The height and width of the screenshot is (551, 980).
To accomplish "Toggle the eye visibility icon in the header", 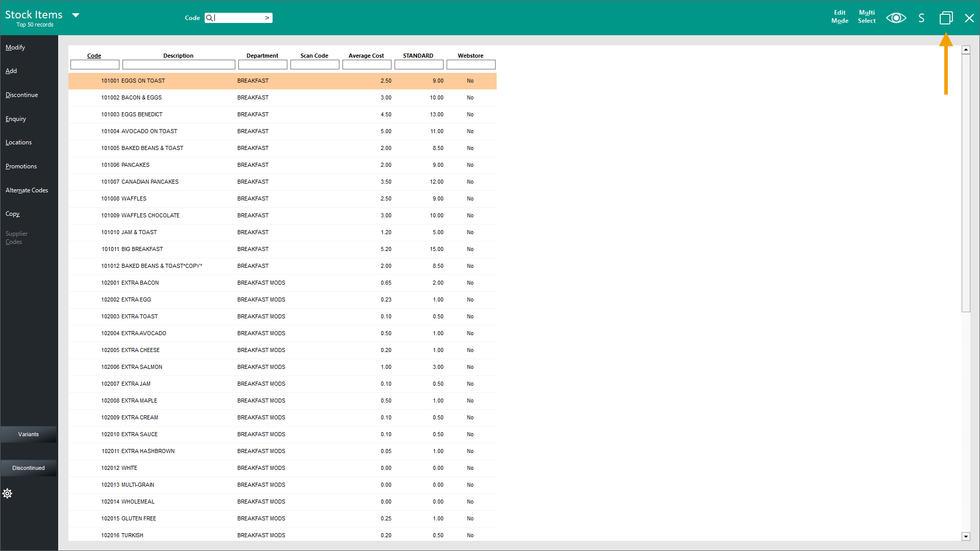I will pos(896,18).
